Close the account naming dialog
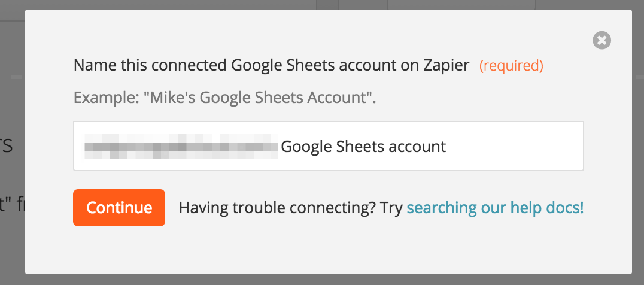Viewport: 644px width, 285px height. pos(602,41)
